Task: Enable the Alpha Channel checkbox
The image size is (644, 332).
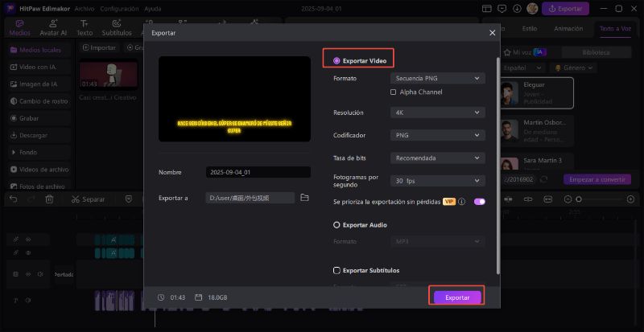Action: (394, 92)
